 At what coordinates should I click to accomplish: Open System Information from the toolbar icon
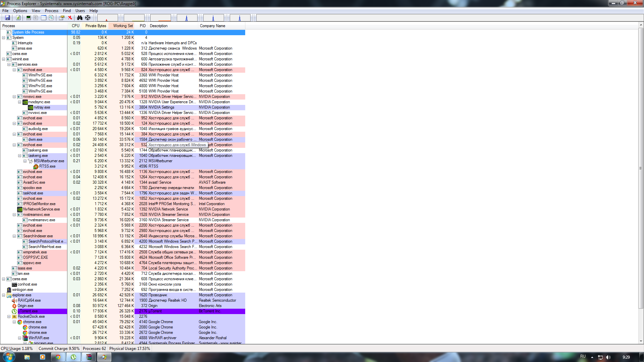[x=29, y=18]
